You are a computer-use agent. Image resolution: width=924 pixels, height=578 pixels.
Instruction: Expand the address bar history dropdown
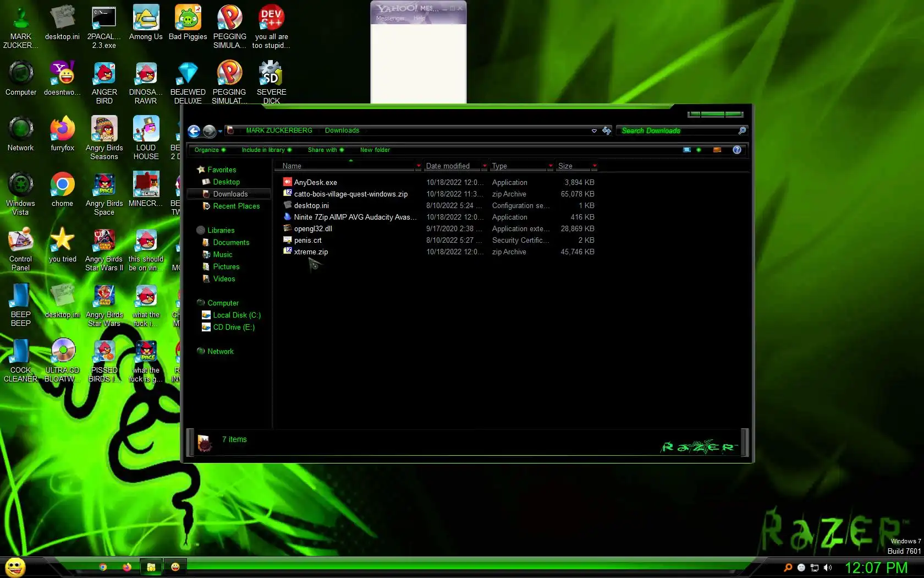tap(594, 131)
